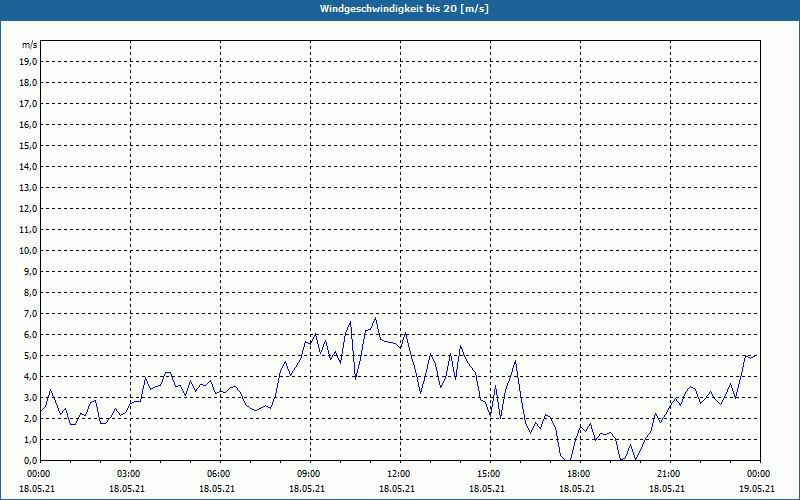
Task: Click the 15:00 time axis label
Action: (490, 474)
